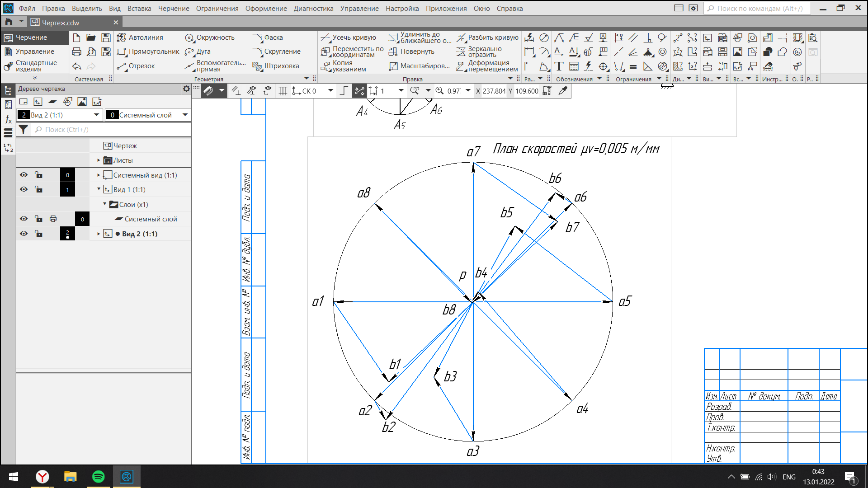Click the concentric circles constraint icon

click(663, 52)
